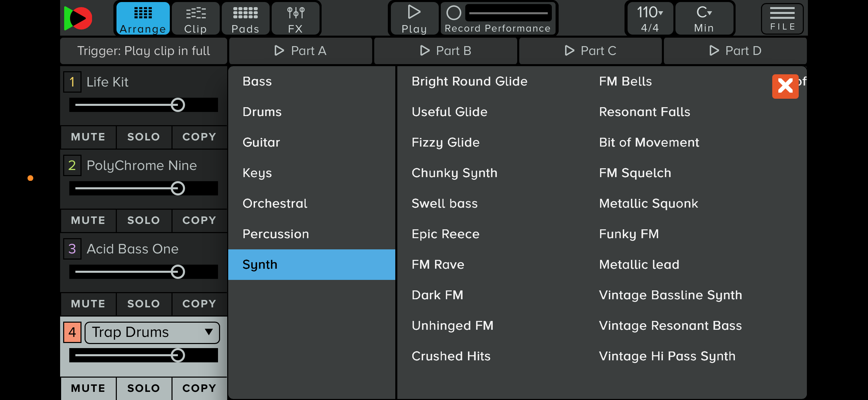This screenshot has height=400, width=868.
Task: Adjust the Life Kit volume slider
Action: pos(144,105)
